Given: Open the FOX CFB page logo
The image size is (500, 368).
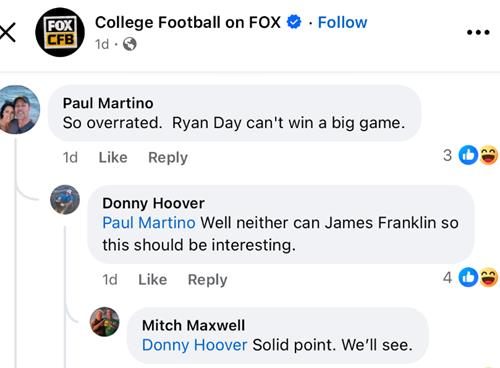Looking at the screenshot, I should (60, 32).
